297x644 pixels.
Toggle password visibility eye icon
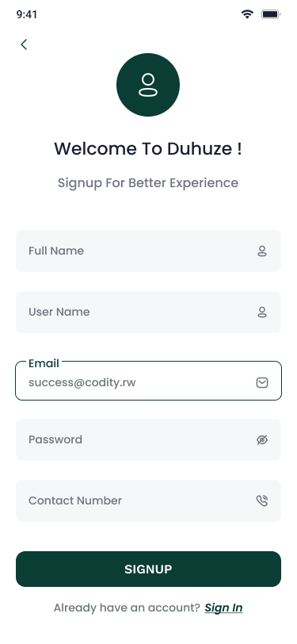tap(262, 440)
